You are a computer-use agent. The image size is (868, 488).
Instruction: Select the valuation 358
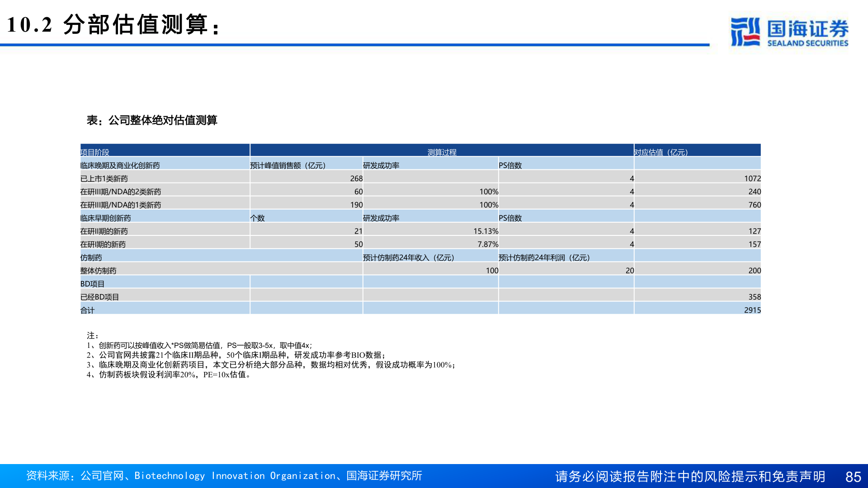pyautogui.click(x=755, y=296)
